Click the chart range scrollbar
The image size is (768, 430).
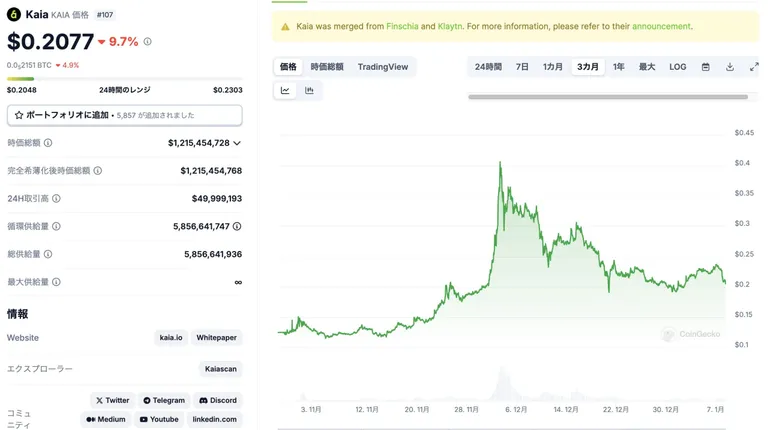pyautogui.click(x=608, y=97)
